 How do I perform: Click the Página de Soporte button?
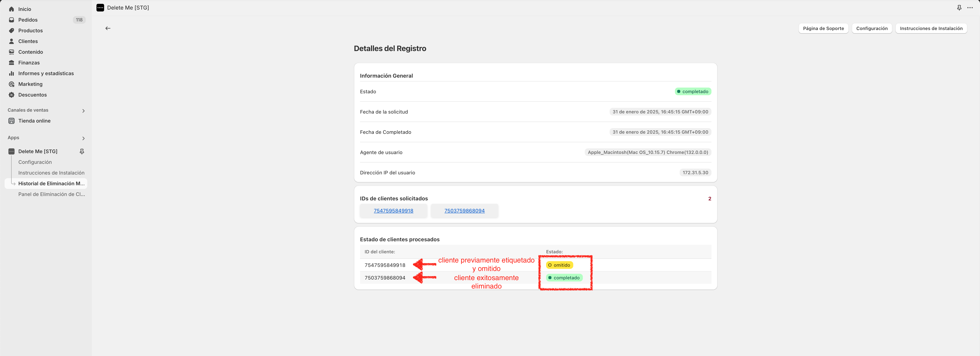tap(823, 28)
